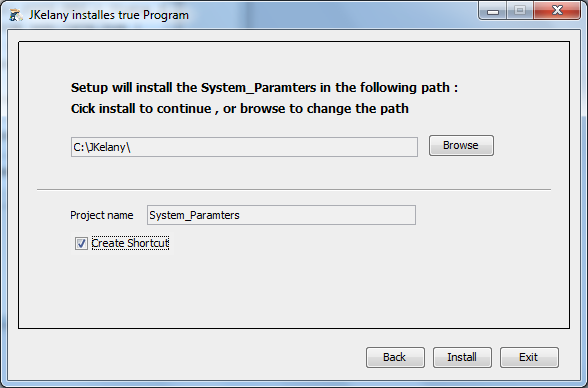Go to previous step with Back
This screenshot has height=388, width=588.
[x=395, y=357]
